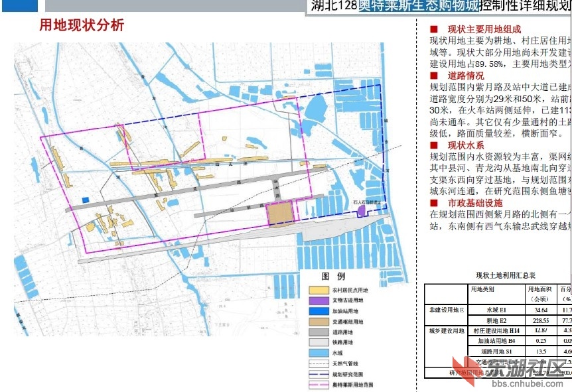Image resolution: width=572 pixels, height=392 pixels.
Task: Click the area value "34.64"
Action: click(x=541, y=310)
